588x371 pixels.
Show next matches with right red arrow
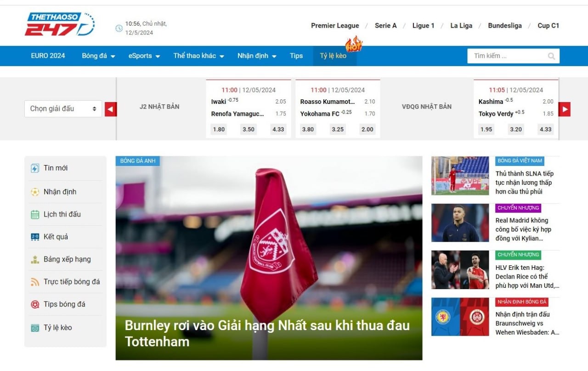pyautogui.click(x=565, y=109)
